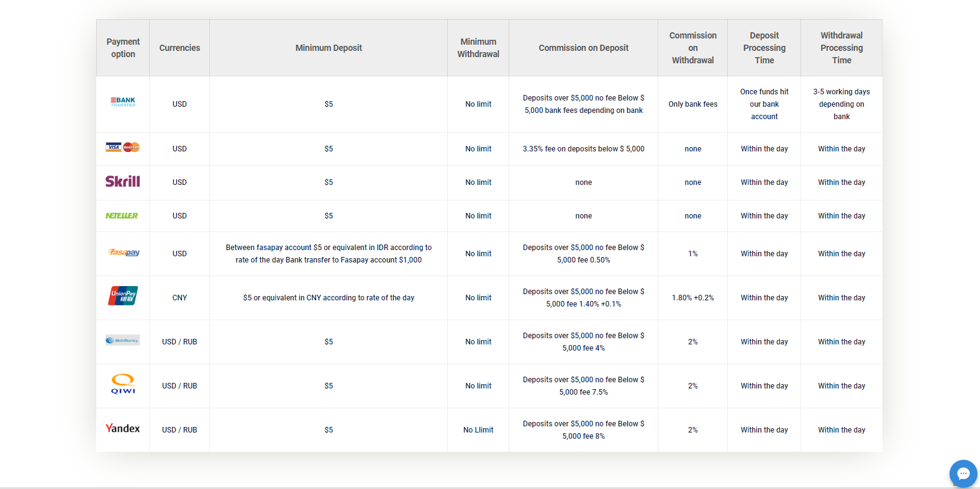Click the Yandex payment logo
This screenshot has width=980, height=489.
[x=122, y=428]
